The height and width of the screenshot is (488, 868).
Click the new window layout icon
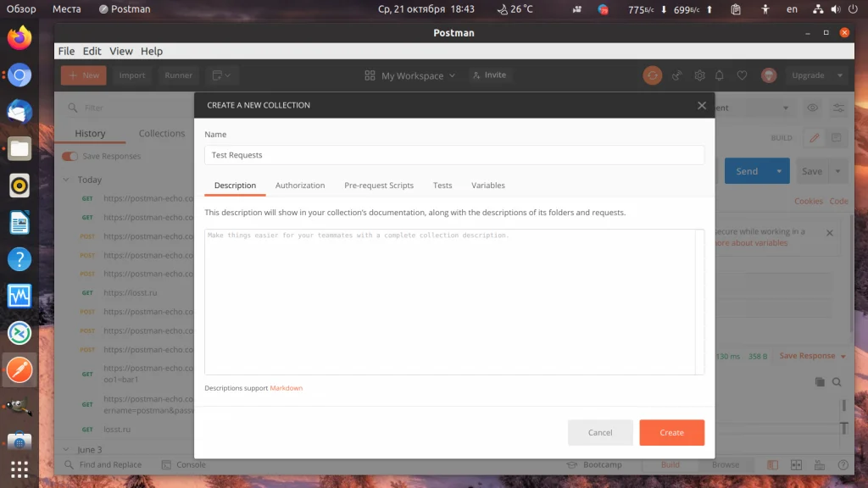pyautogui.click(x=221, y=75)
